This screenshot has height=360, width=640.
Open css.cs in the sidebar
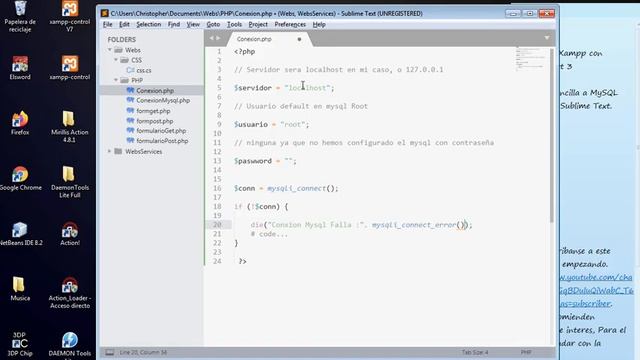144,70
